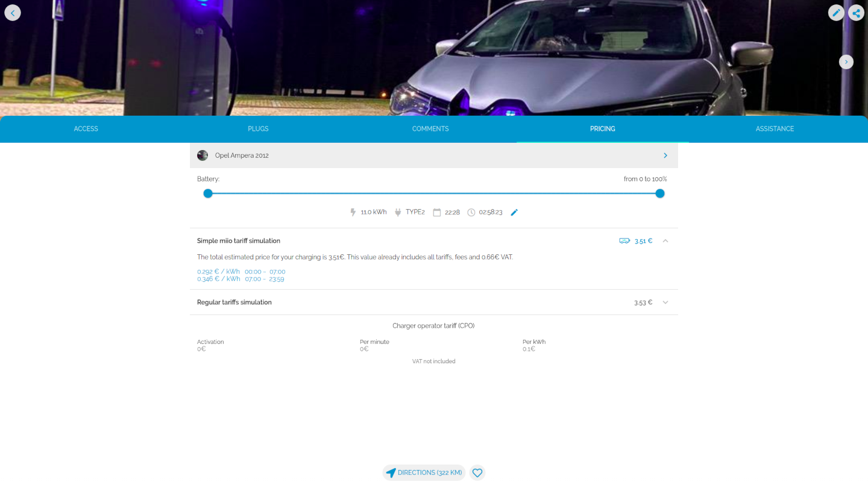Click the car icon beside 3.51 €

pyautogui.click(x=624, y=241)
